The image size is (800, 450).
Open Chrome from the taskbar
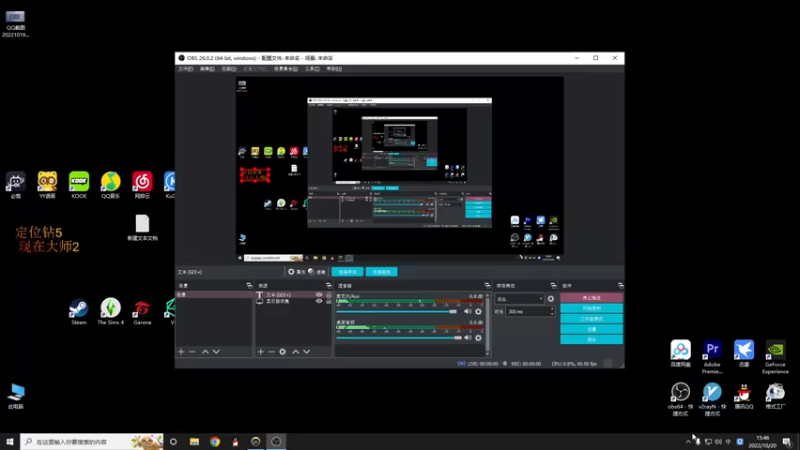[x=215, y=441]
